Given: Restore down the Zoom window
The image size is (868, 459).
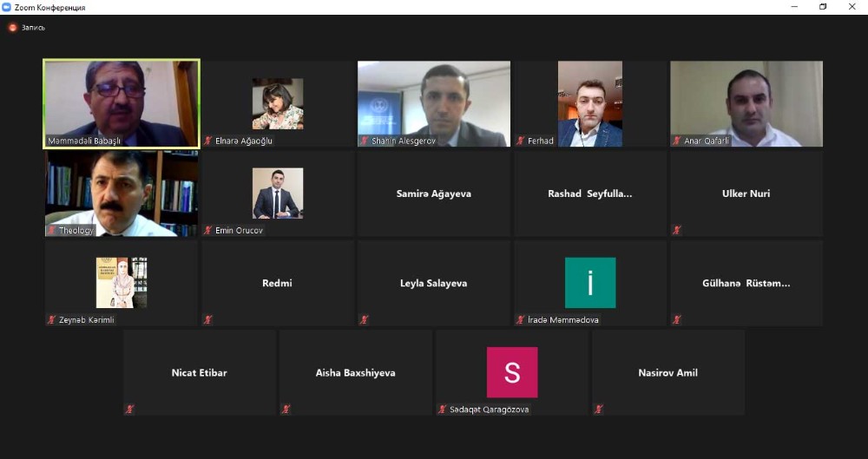Looking at the screenshot, I should (x=823, y=7).
